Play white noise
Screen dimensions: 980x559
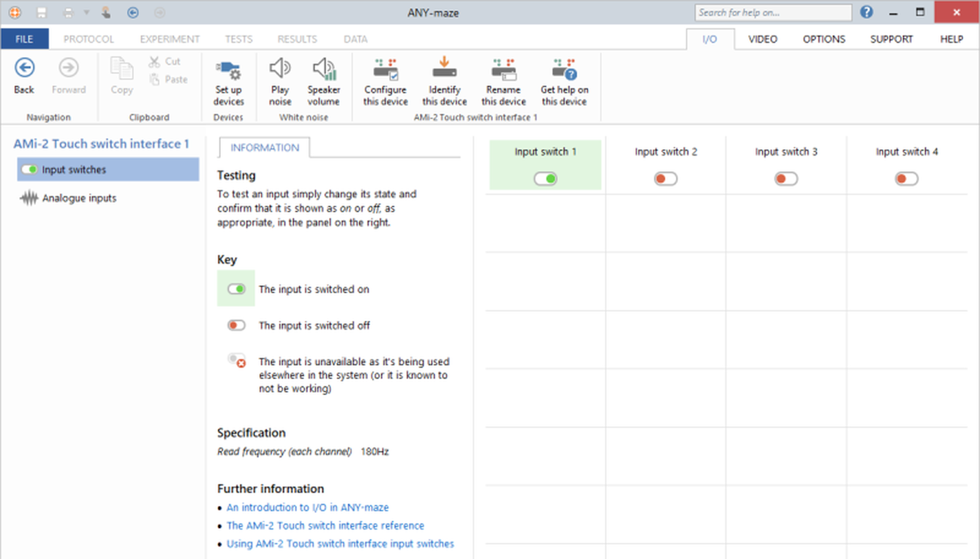click(x=280, y=82)
